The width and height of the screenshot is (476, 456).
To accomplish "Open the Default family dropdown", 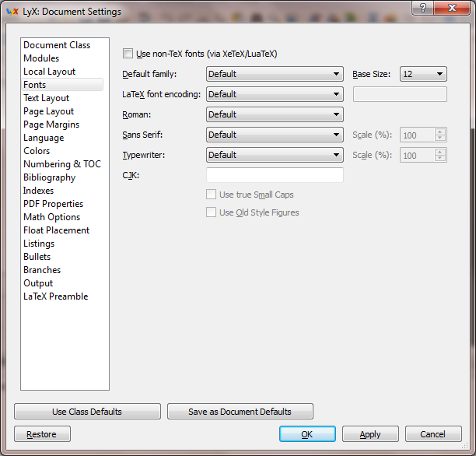I will (275, 74).
